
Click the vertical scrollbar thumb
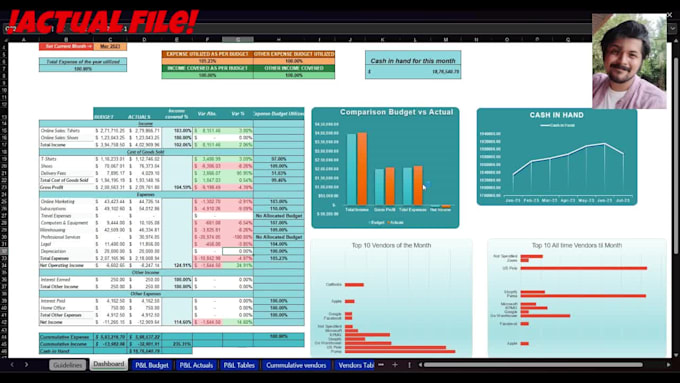[675, 156]
